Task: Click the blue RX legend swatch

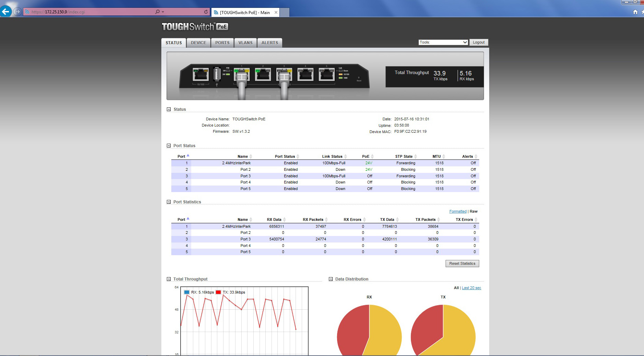Action: [x=187, y=292]
